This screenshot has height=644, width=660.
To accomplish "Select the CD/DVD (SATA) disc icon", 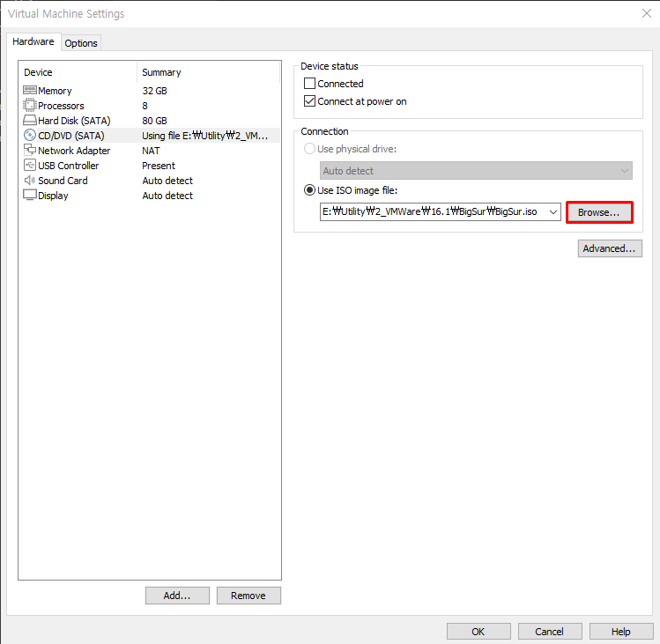I will coord(29,135).
